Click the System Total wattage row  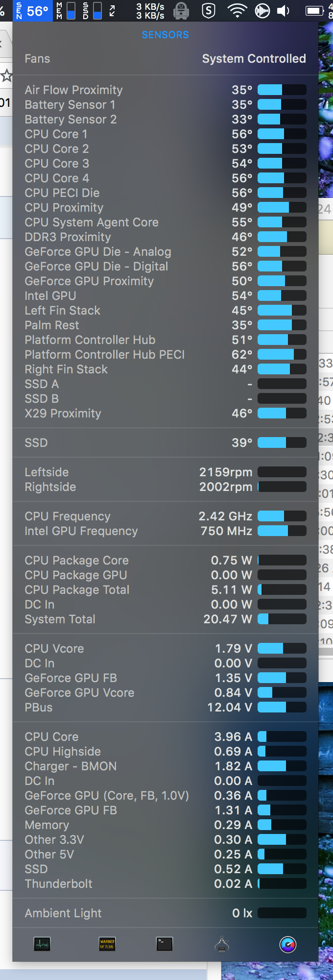point(166,619)
